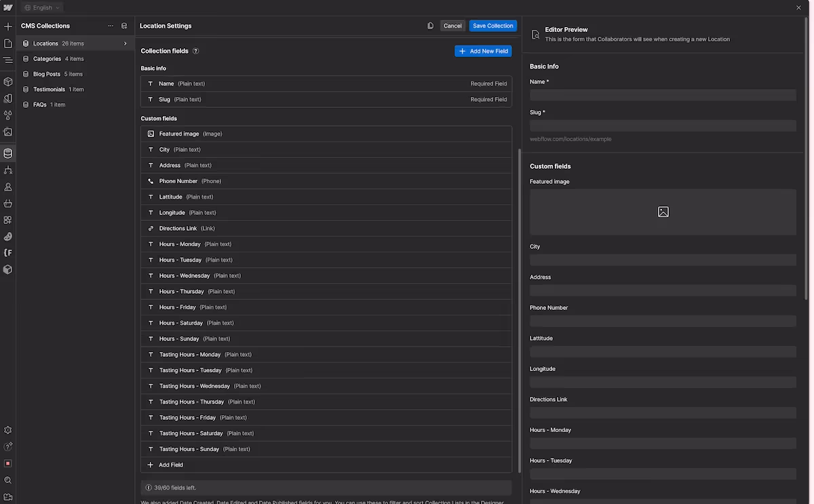
Task: Open the Add elements panel
Action: [8, 26]
